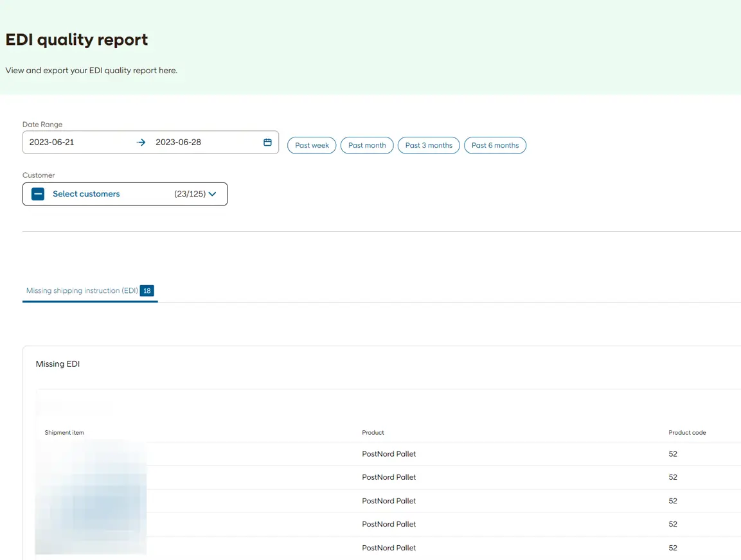This screenshot has width=741, height=560.
Task: Select the first PostNord Pallet row
Action: pyautogui.click(x=389, y=454)
